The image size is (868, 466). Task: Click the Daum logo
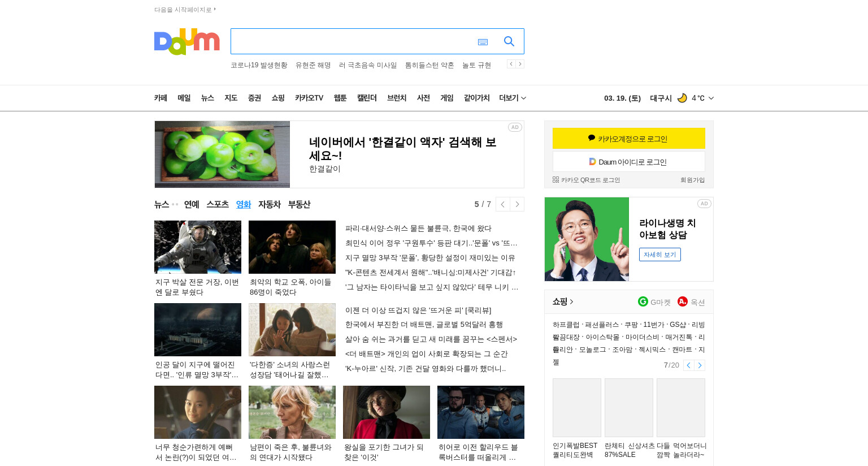click(x=186, y=41)
